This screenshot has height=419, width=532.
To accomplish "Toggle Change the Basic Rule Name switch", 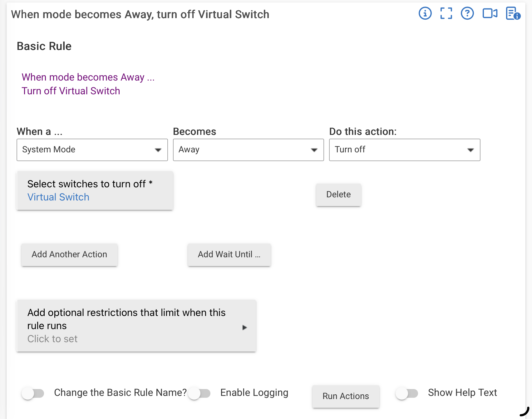I will pos(33,393).
